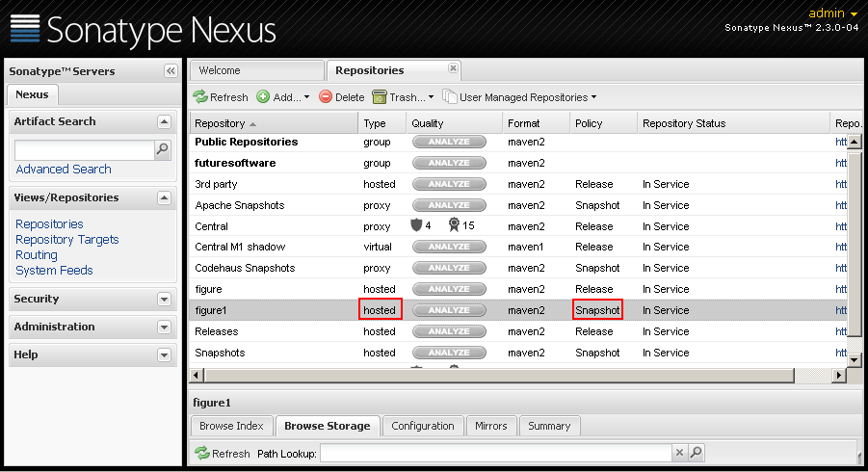Select the Central repository row
Screen dimensions: 868x472
(x=518, y=225)
